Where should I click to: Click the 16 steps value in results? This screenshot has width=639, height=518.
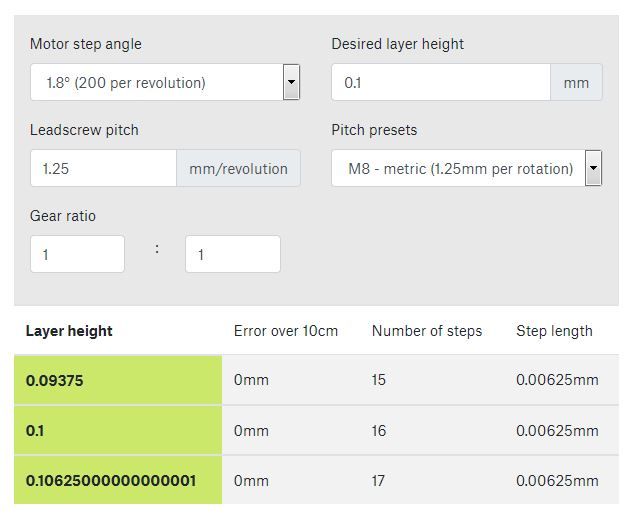tap(379, 430)
